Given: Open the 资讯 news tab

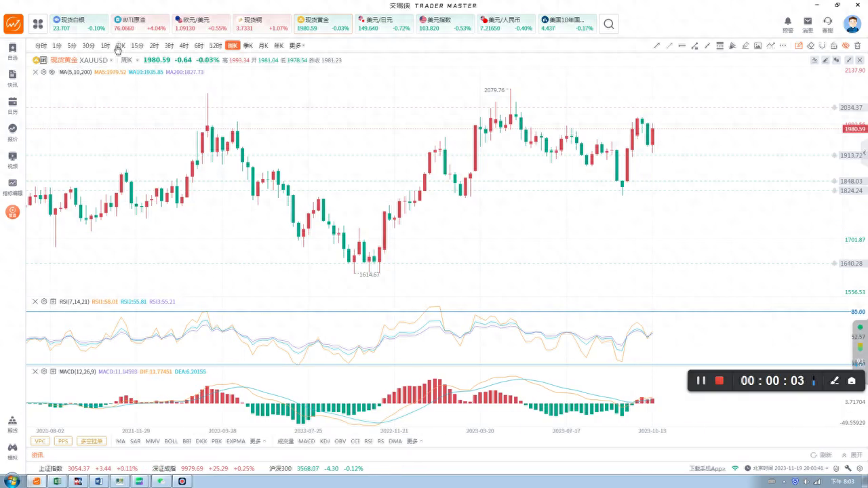Looking at the screenshot, I should pos(37,455).
